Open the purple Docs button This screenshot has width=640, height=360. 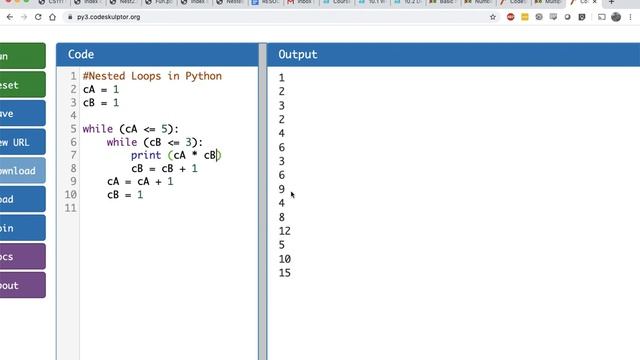(x=22, y=256)
